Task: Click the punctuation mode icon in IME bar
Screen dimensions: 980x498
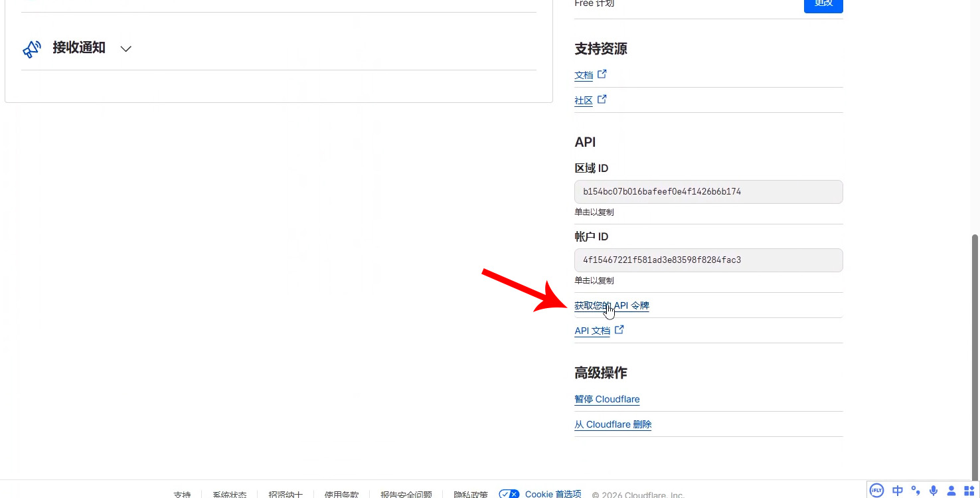Action: click(x=916, y=491)
